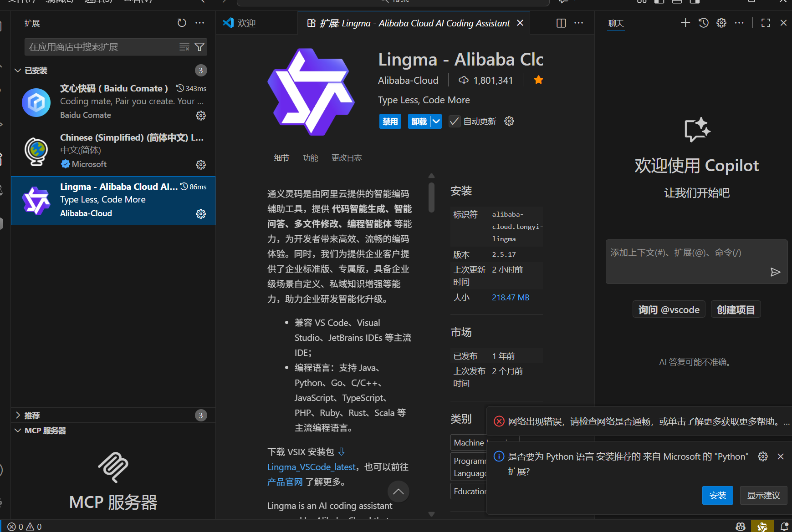Click download VSIX arrow icon
Viewport: 792px width, 532px height.
pos(342,452)
